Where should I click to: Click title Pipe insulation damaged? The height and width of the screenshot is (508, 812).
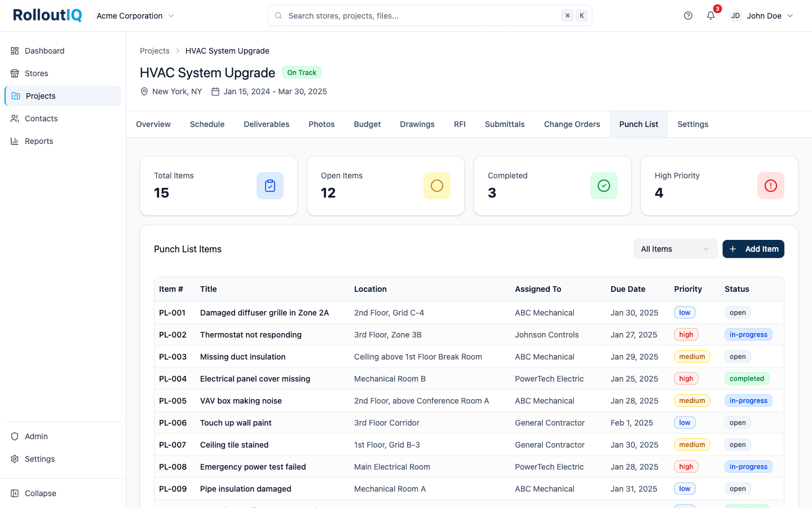(246, 489)
